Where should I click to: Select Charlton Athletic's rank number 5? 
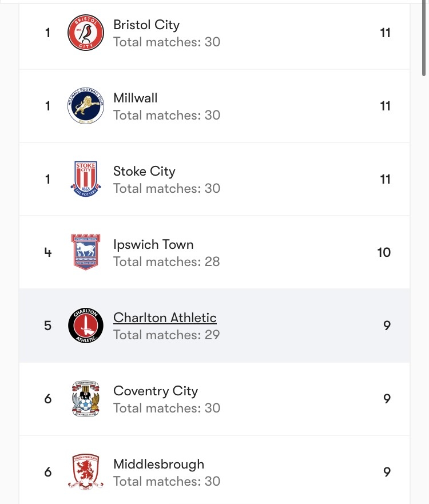(x=47, y=326)
